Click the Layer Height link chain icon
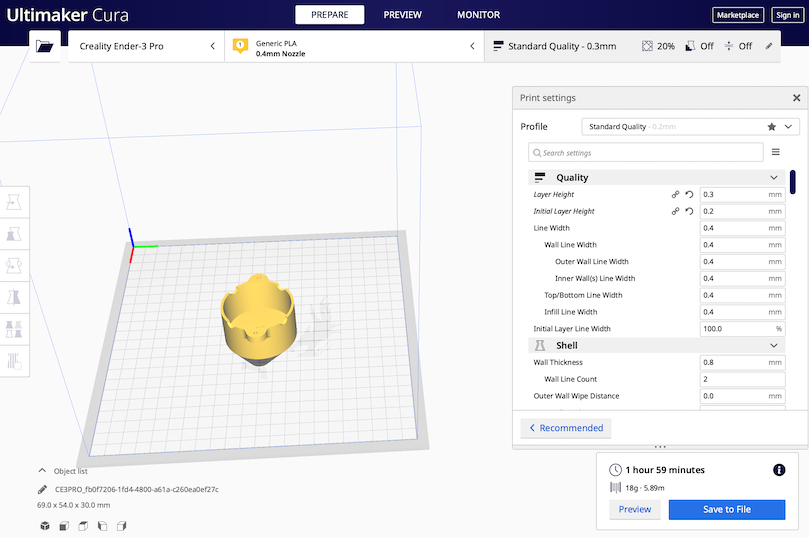809x538 pixels. click(675, 194)
